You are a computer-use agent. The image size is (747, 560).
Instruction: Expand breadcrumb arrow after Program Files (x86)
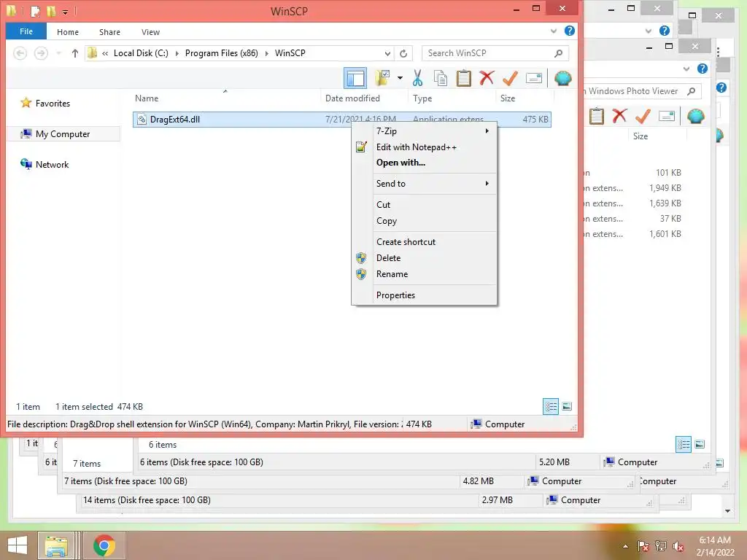(266, 53)
